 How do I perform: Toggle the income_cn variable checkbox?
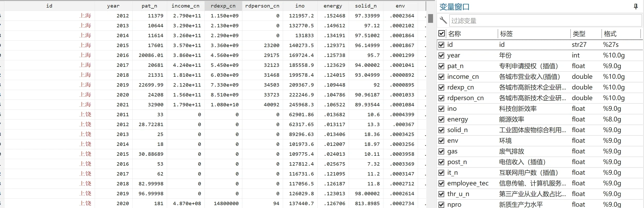coord(441,77)
